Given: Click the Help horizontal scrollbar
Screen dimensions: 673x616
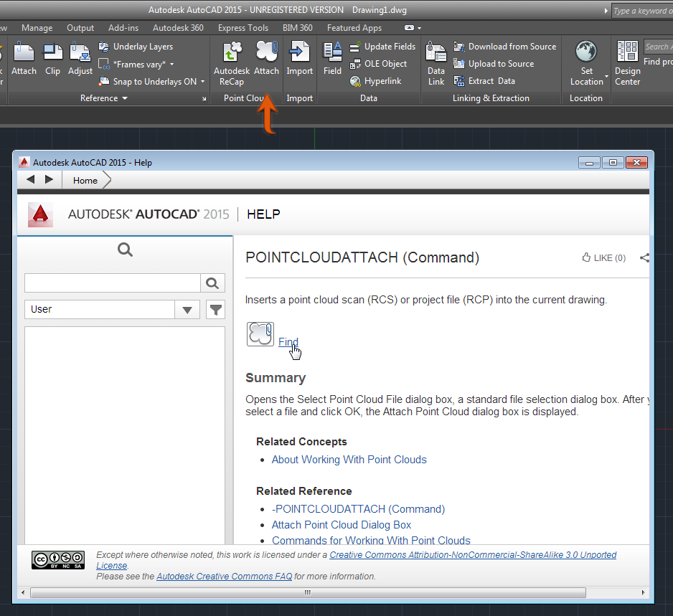Looking at the screenshot, I should 307,592.
